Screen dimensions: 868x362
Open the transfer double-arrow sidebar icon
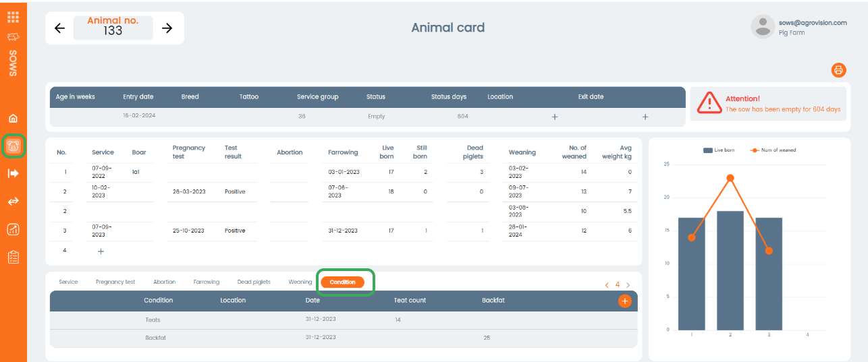pyautogui.click(x=13, y=201)
